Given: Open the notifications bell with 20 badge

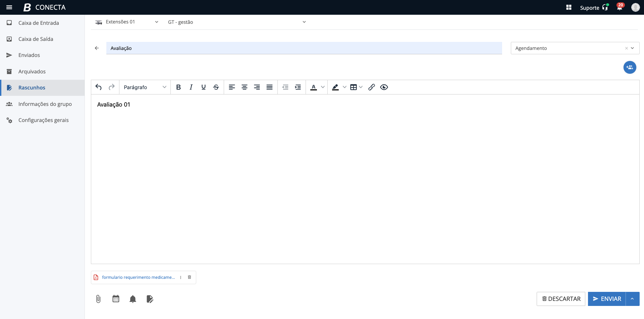Looking at the screenshot, I should click(620, 7).
